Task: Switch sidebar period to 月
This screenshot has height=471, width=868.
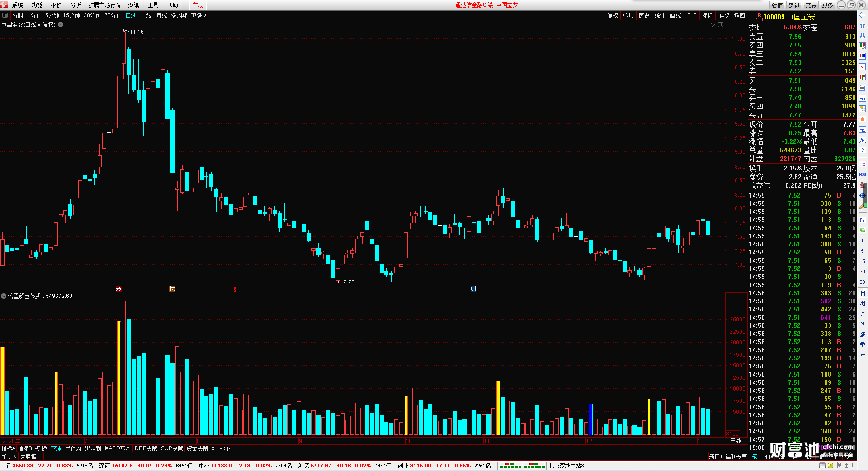Action: coord(863,314)
